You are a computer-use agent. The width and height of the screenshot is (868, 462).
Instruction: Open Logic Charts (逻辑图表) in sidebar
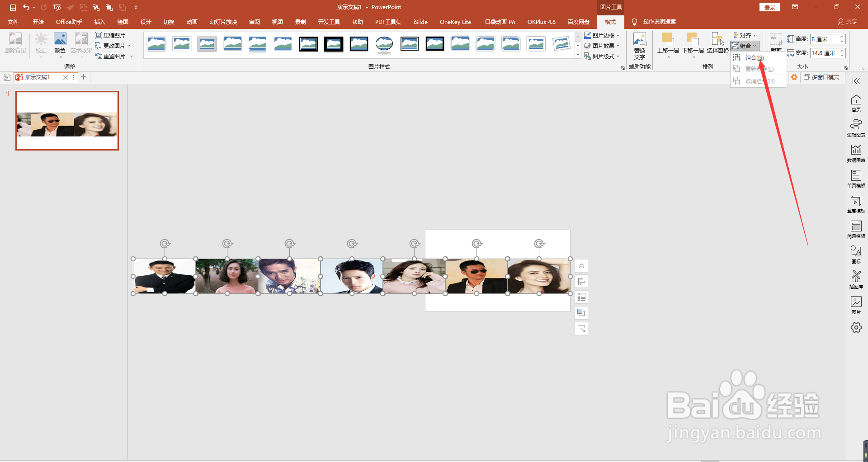click(x=856, y=128)
